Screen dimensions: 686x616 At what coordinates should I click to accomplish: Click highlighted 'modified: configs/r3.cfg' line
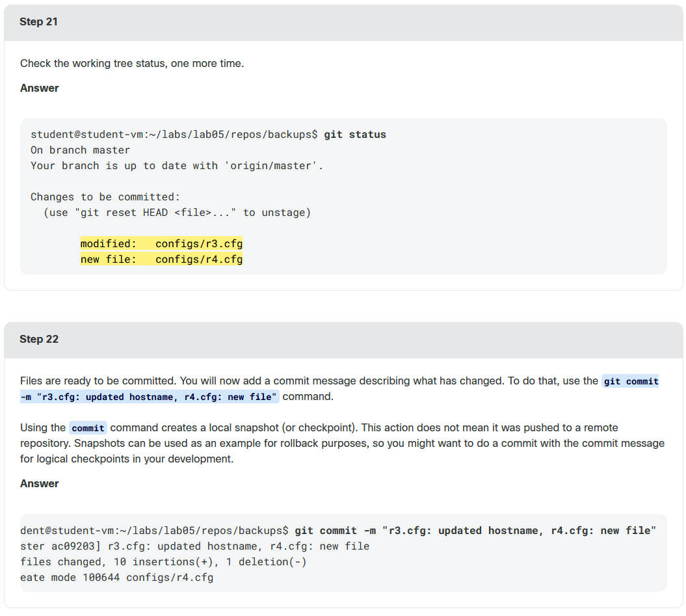point(161,244)
